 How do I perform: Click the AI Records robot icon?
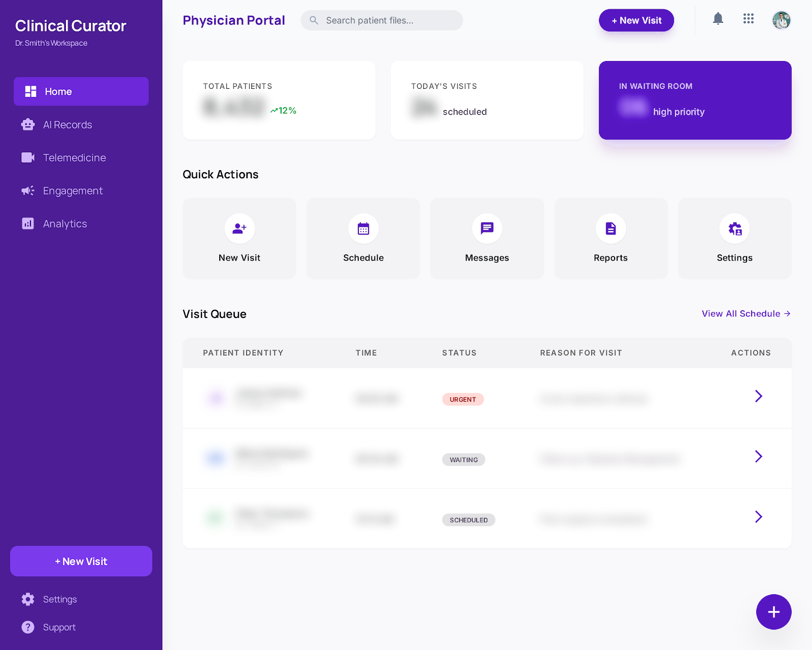point(28,124)
